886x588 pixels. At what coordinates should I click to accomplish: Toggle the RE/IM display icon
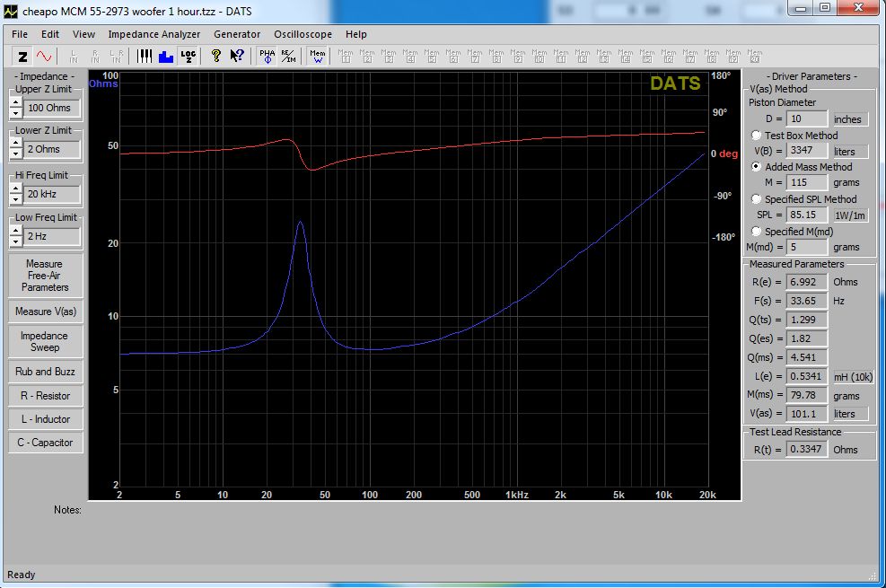[288, 57]
